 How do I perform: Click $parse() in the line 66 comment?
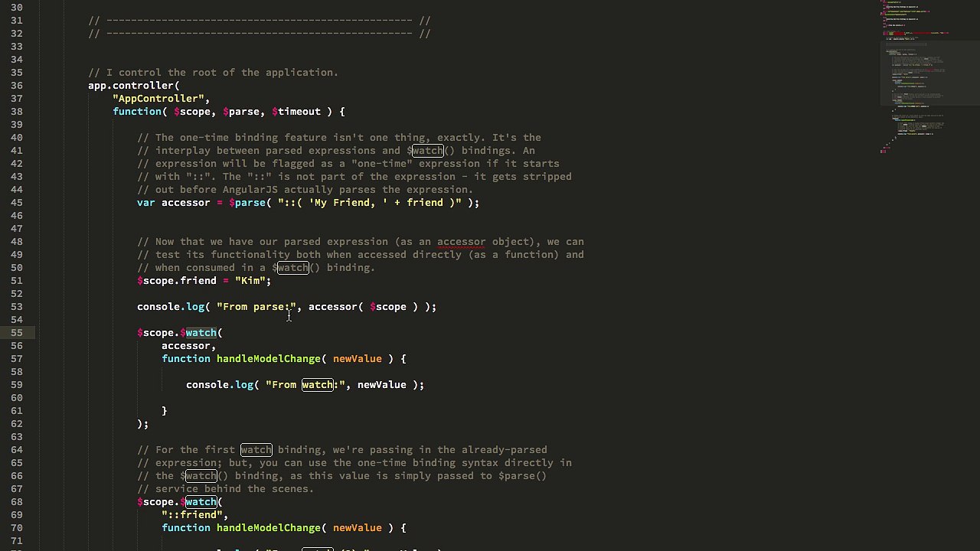(x=523, y=476)
